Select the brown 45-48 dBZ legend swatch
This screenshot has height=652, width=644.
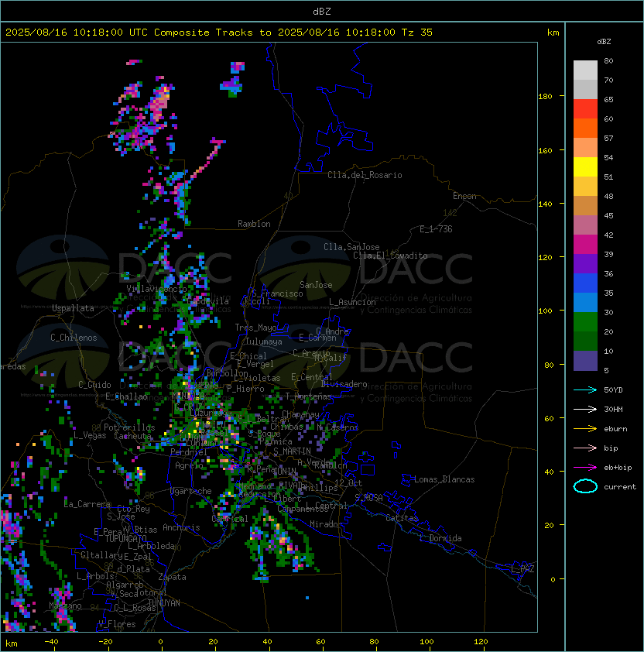[585, 206]
